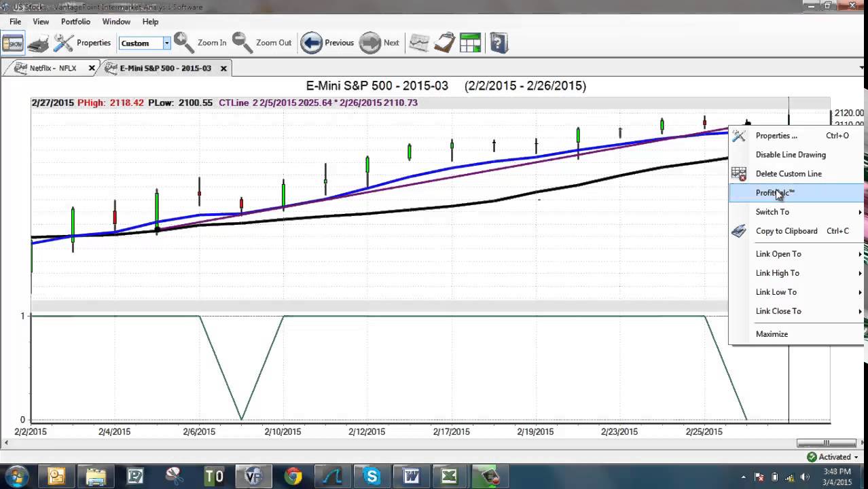Choose Maximize in the context menu

(x=796, y=334)
